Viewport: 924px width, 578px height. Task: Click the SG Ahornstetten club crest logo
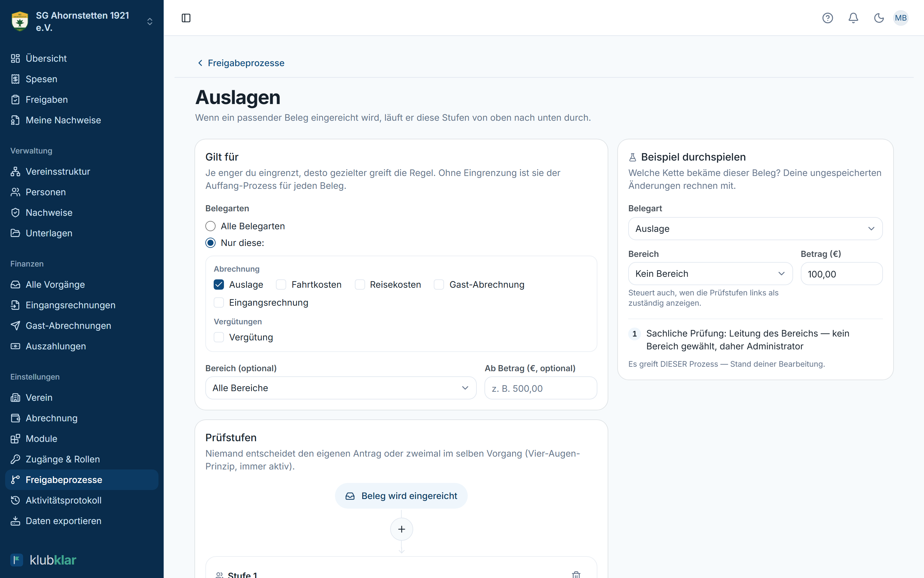click(20, 22)
